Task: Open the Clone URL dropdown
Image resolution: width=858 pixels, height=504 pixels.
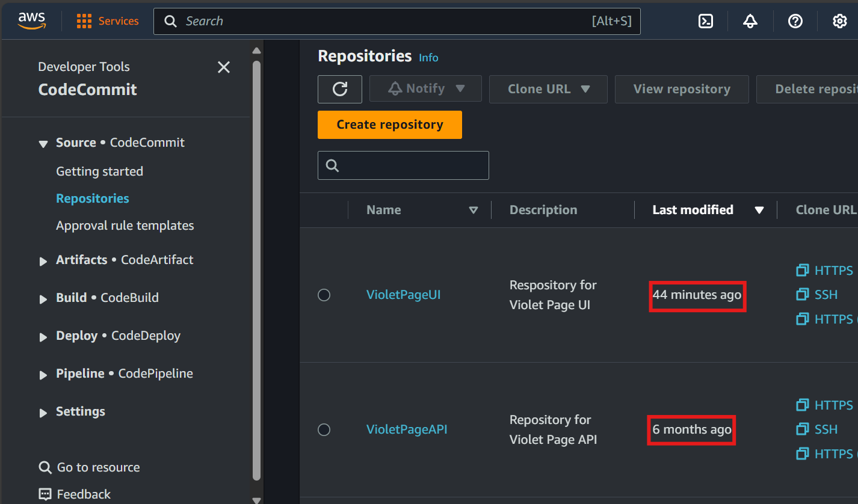Action: (x=548, y=89)
